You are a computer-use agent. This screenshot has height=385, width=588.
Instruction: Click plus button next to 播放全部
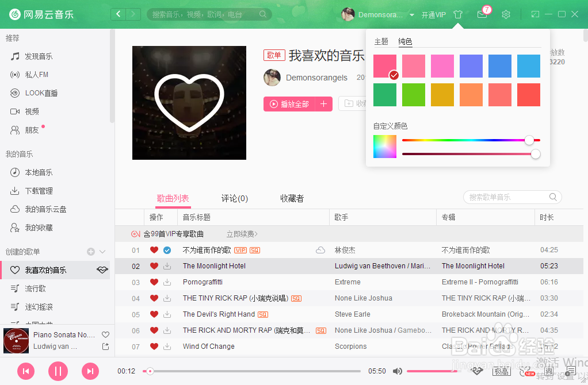(x=324, y=104)
